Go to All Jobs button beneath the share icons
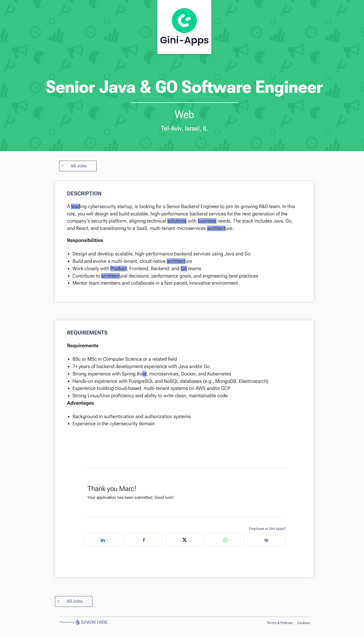The height and width of the screenshot is (638, 364). (x=74, y=601)
